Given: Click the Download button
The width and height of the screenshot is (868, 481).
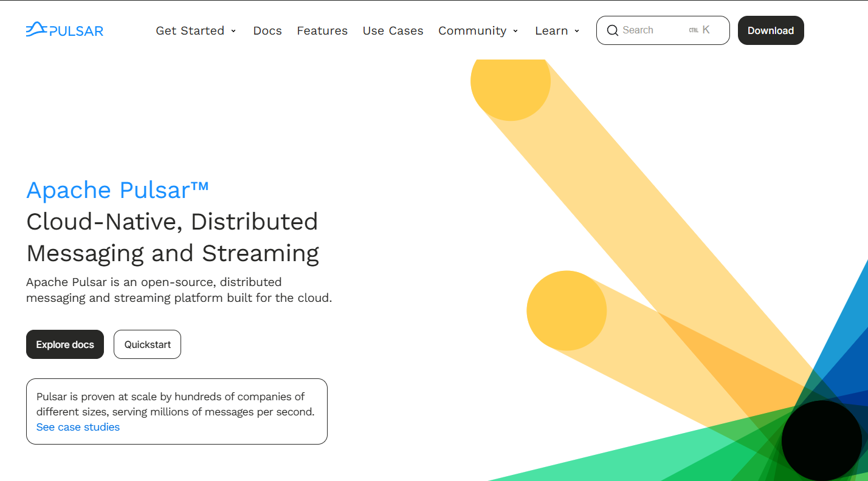Looking at the screenshot, I should [771, 30].
